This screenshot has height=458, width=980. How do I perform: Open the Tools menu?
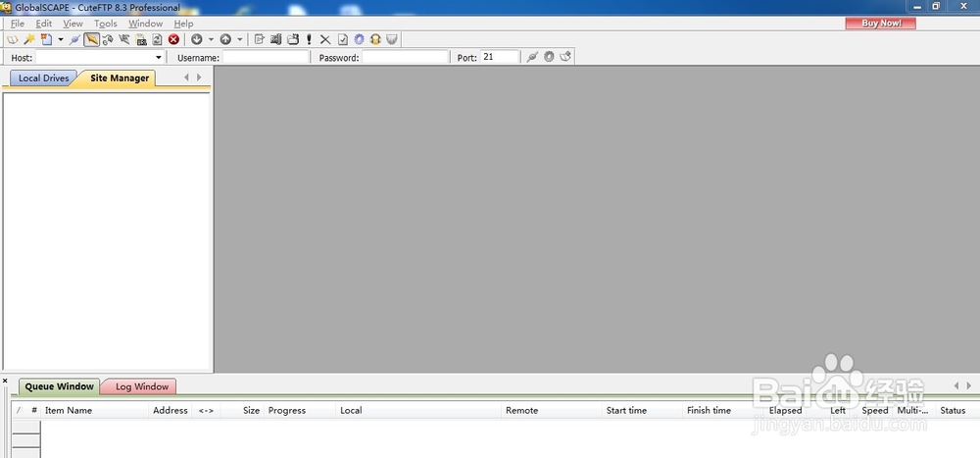pos(106,24)
